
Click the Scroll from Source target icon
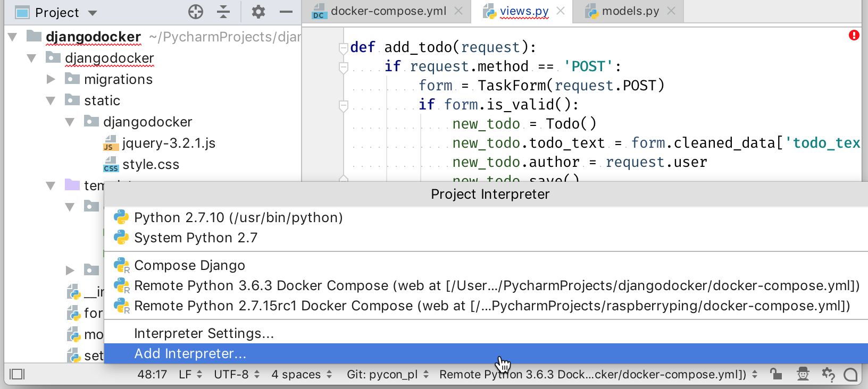tap(196, 12)
